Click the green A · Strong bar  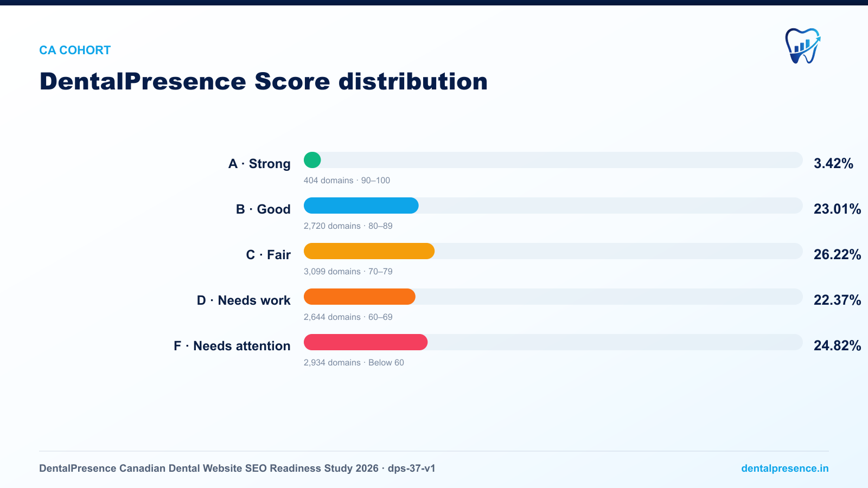pos(312,160)
